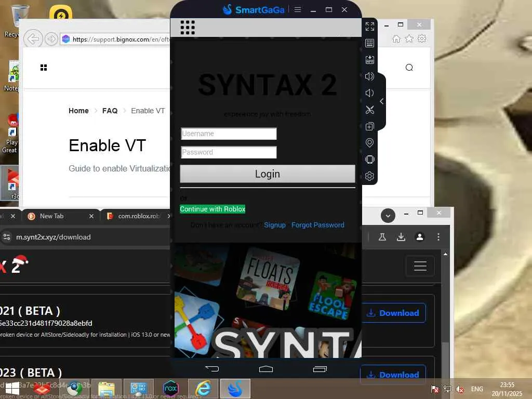Open File Explorer from the taskbar

click(x=107, y=389)
